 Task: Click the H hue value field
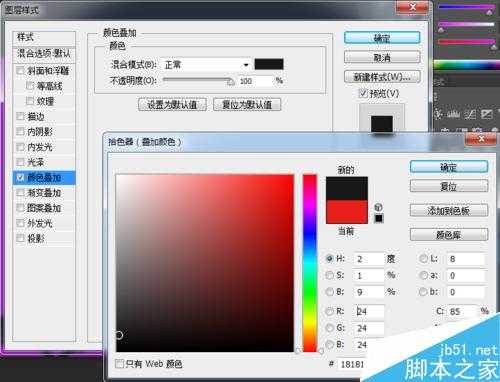pyautogui.click(x=369, y=259)
